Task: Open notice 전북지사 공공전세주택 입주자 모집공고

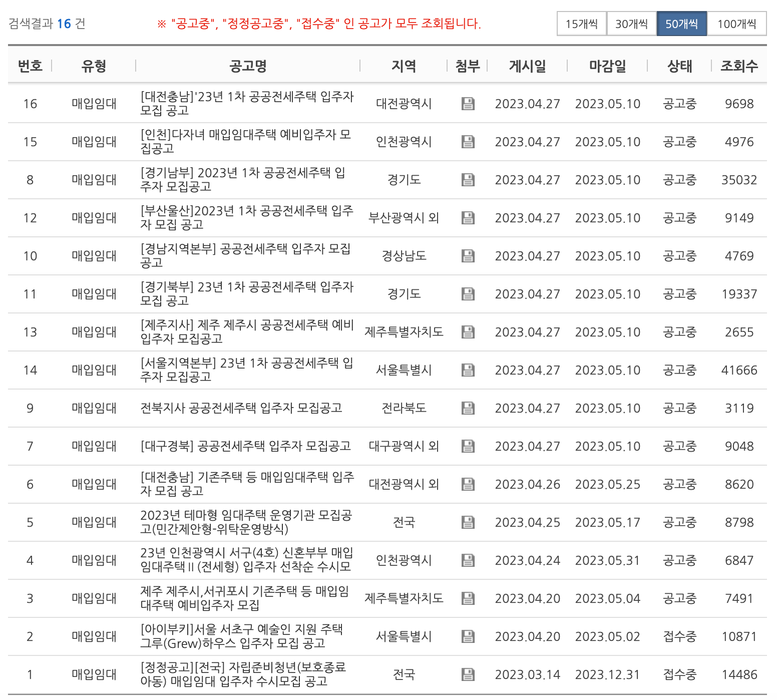Action: click(241, 408)
